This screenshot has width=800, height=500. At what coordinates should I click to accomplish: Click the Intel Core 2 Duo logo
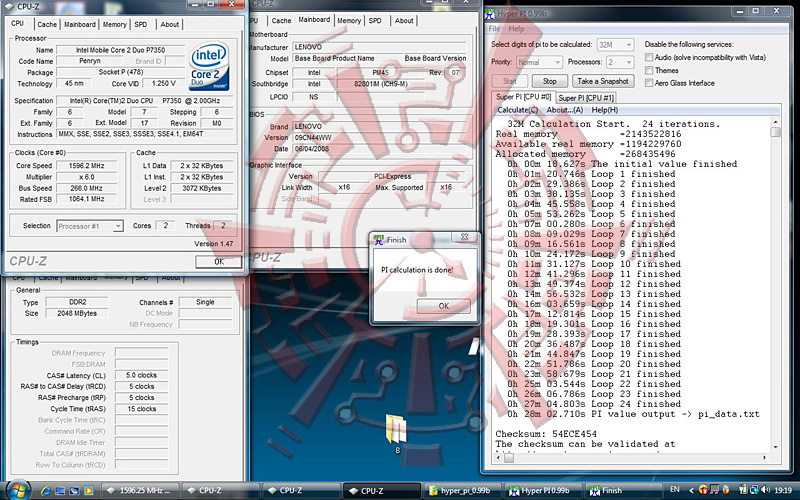[209, 66]
